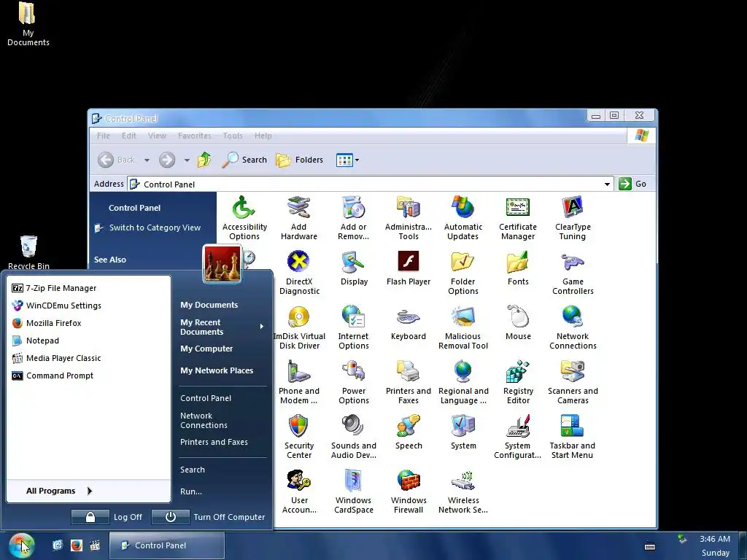Screen dimensions: 747x560
Task: Open the Edit menu
Action: (x=129, y=136)
